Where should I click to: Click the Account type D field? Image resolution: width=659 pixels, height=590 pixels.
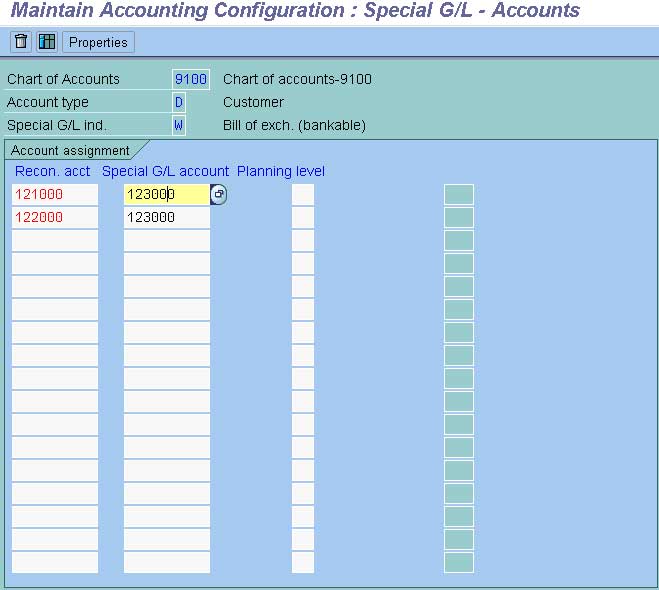[x=179, y=102]
